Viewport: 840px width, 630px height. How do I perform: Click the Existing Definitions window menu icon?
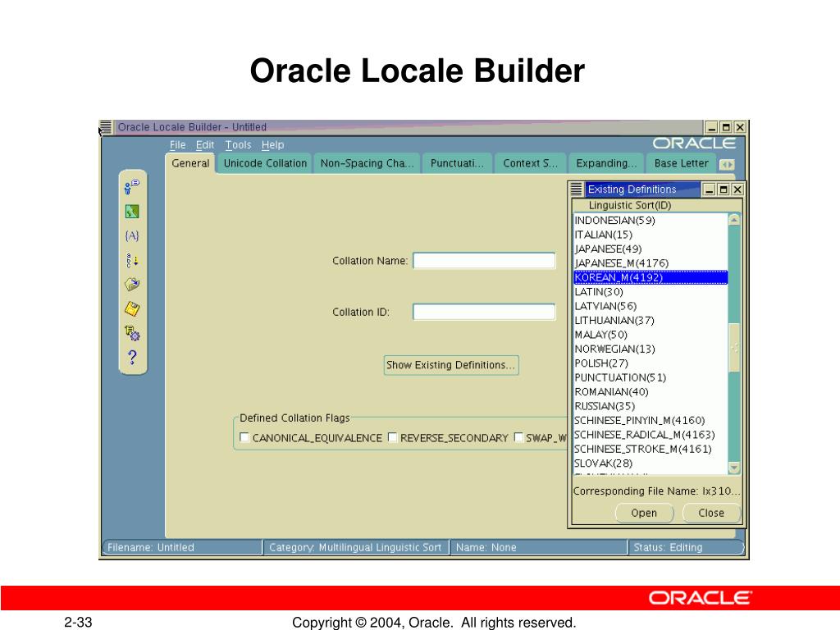pos(577,189)
